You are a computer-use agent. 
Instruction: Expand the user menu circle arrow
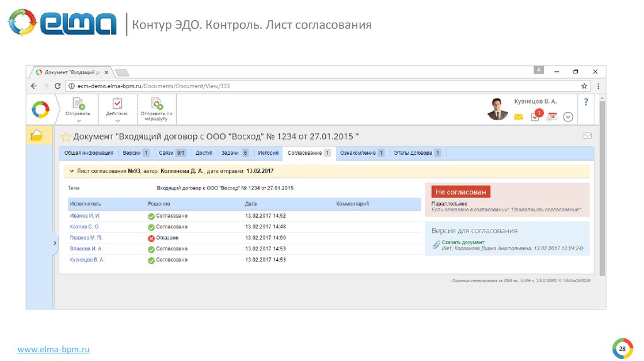pyautogui.click(x=568, y=117)
